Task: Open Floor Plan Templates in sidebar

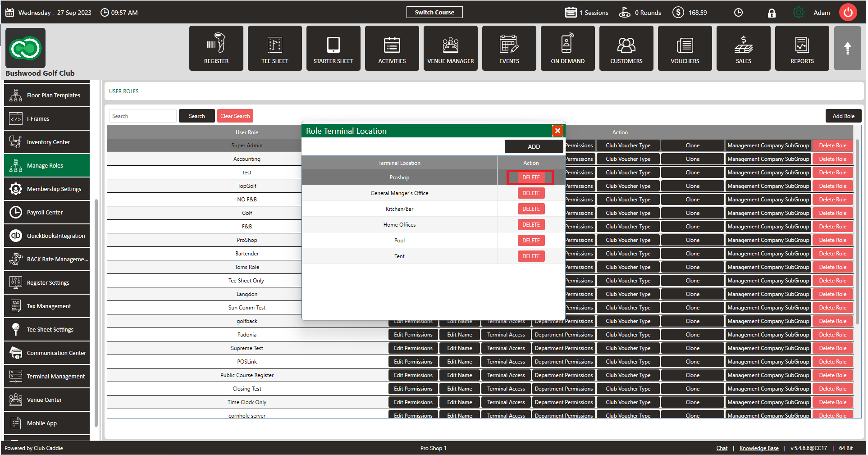Action: (47, 95)
